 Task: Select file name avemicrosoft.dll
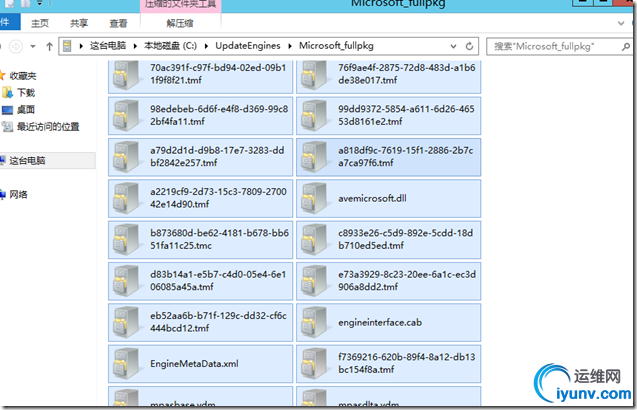pos(372,198)
